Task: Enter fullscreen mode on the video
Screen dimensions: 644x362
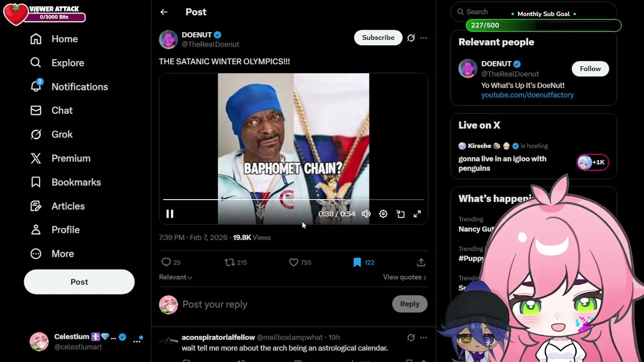Action: [417, 214]
